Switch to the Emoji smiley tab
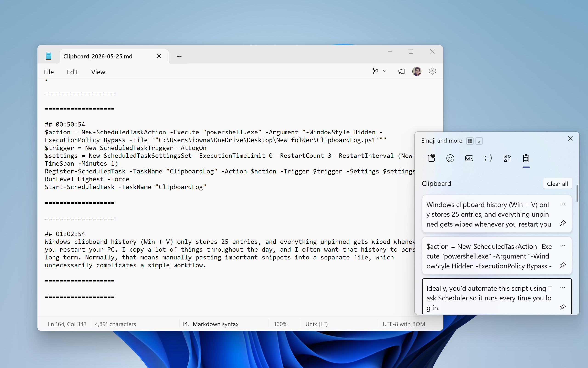This screenshot has height=368, width=588. click(x=450, y=158)
